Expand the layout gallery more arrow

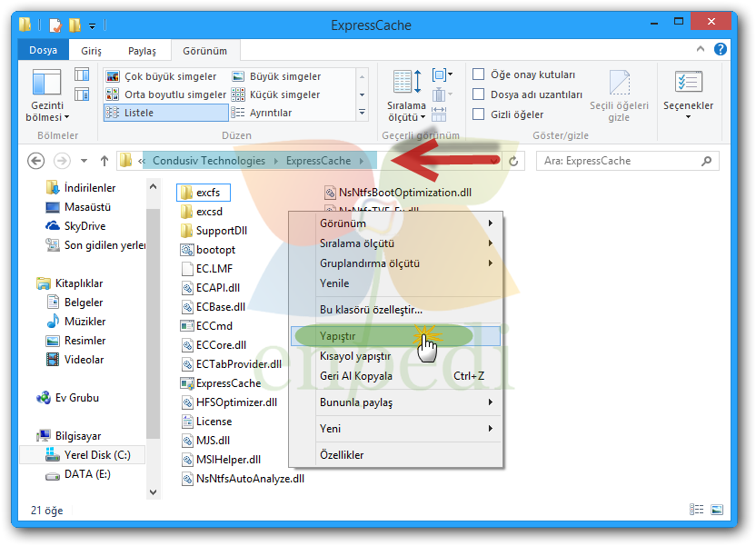coord(362,113)
